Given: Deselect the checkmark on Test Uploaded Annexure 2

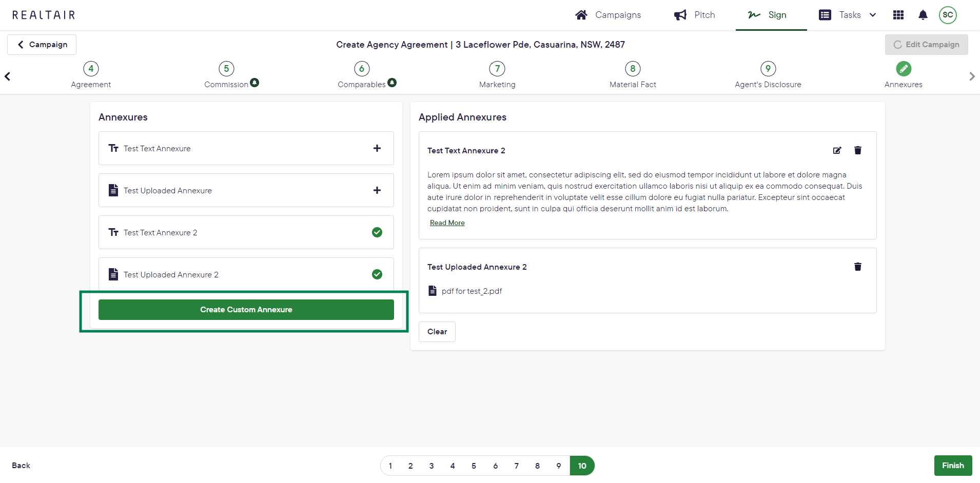Looking at the screenshot, I should 377,274.
